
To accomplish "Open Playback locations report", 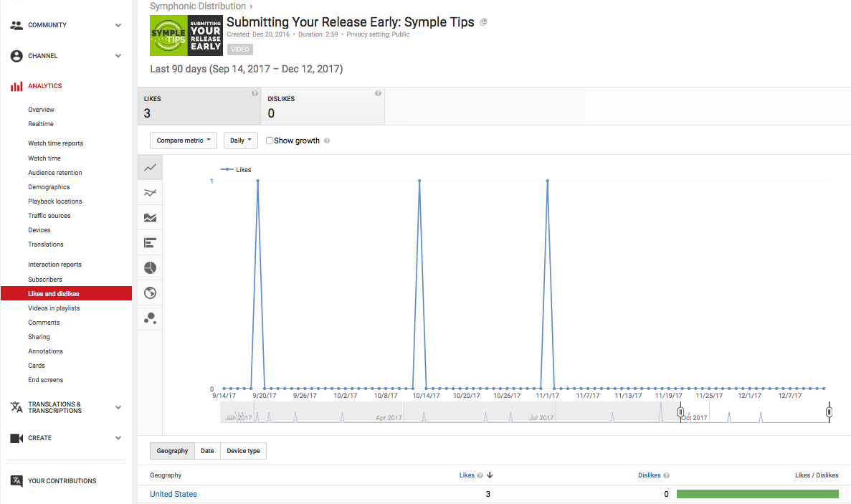I will tap(54, 201).
